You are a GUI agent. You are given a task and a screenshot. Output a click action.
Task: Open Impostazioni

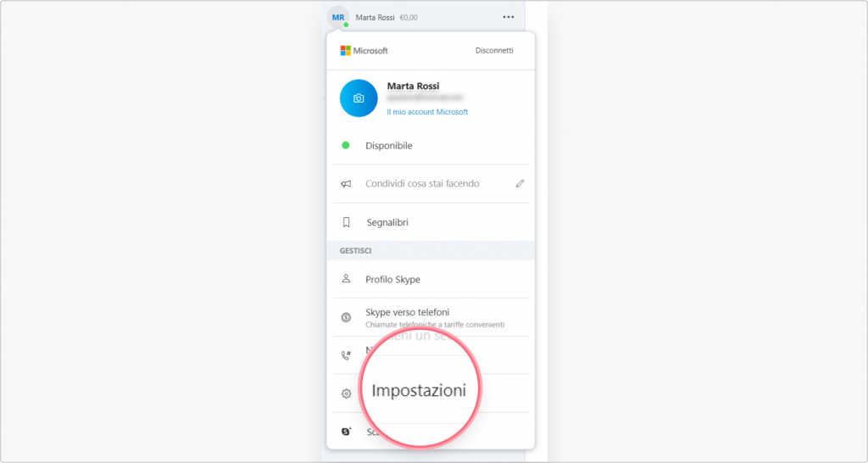tap(419, 390)
